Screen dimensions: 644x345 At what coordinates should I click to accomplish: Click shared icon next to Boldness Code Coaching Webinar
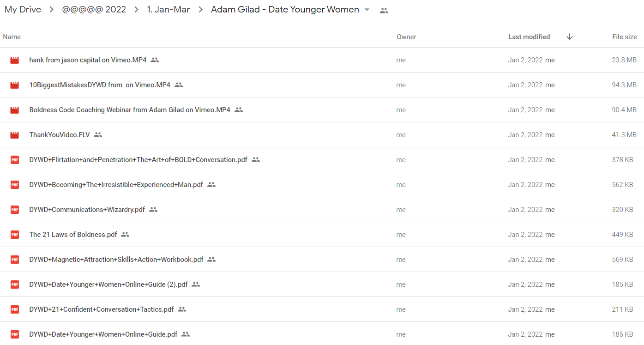click(239, 110)
